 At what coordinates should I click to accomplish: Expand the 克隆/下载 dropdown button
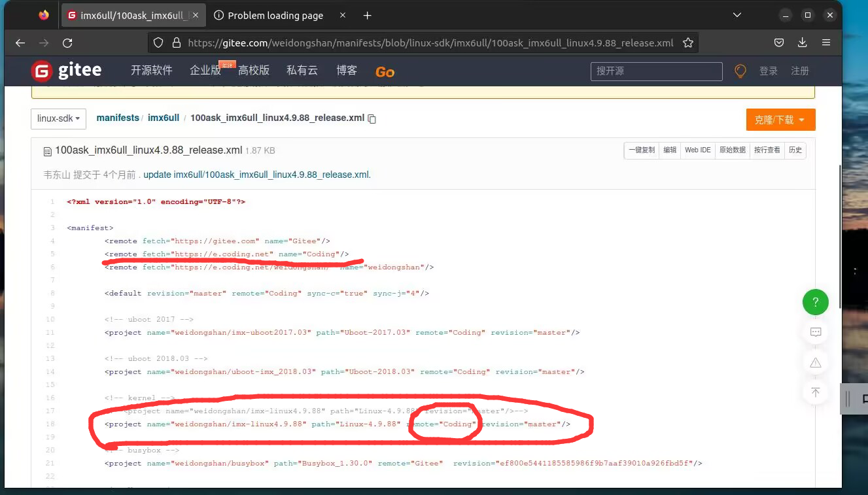tap(780, 120)
